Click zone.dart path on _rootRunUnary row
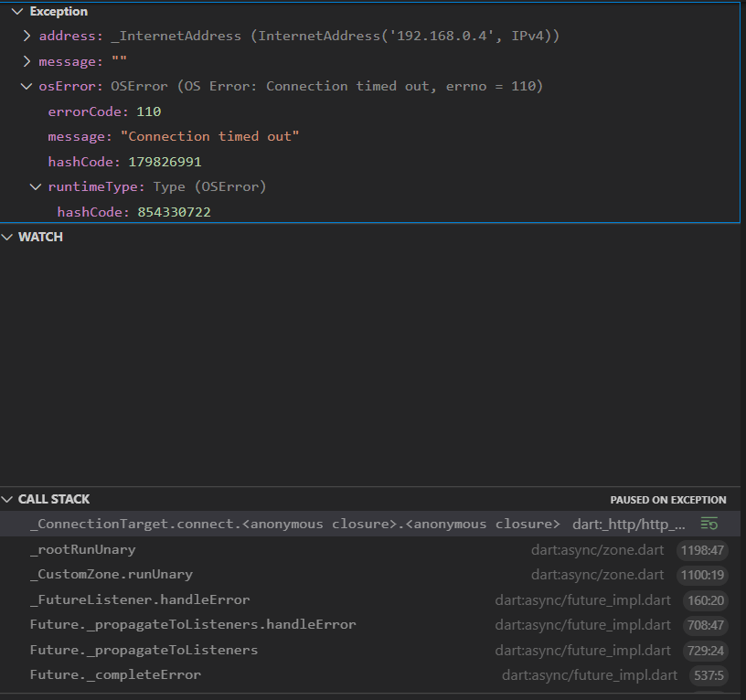The width and height of the screenshot is (746, 700). tap(597, 550)
